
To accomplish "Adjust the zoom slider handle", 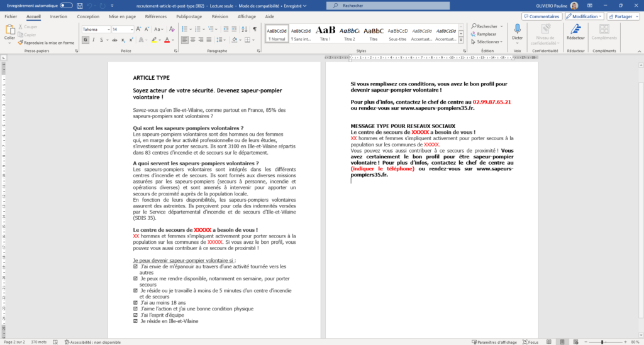I will pos(602,342).
